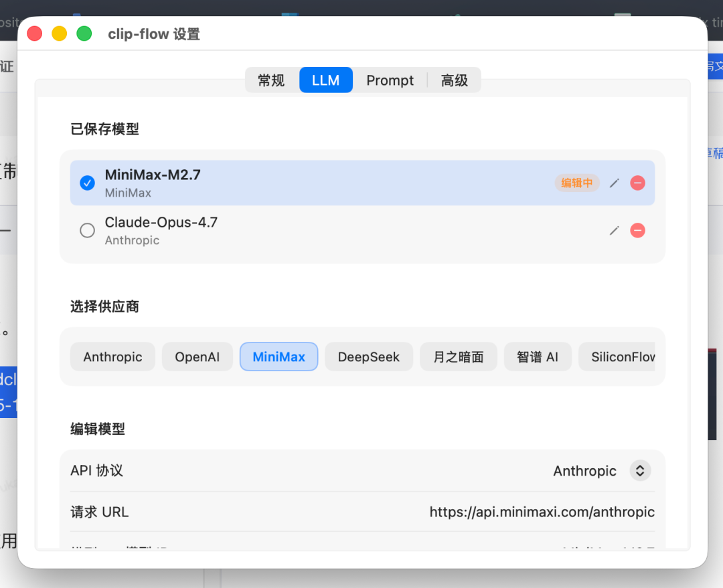Edit the Claude-Opus-4.7 model with pencil icon
Screen dimensions: 723x588
pyautogui.click(x=614, y=230)
